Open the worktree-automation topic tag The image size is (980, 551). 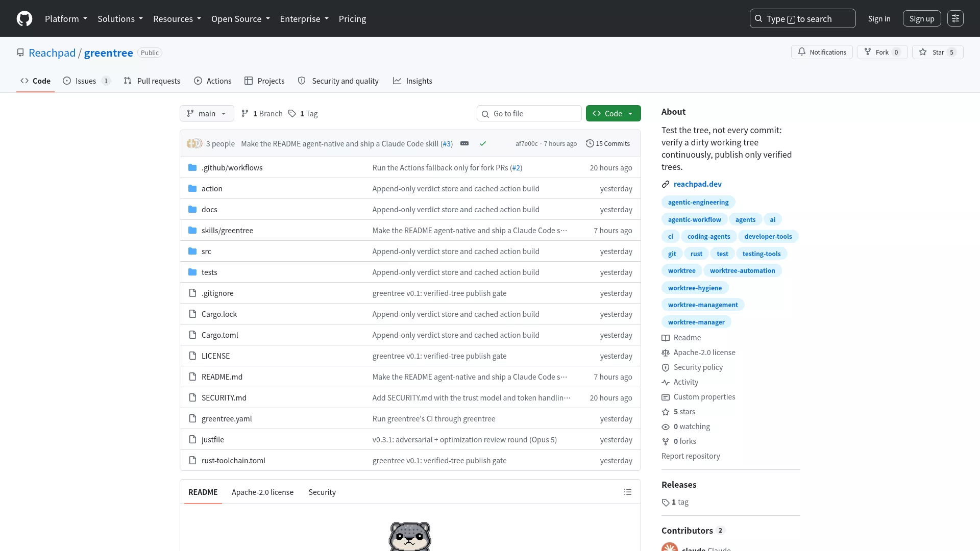point(742,270)
